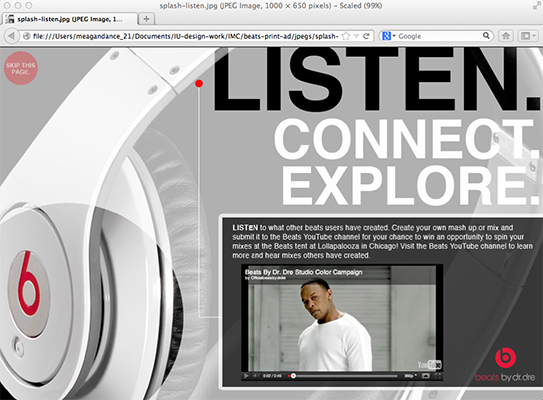Click the CONNECT. heading

(407, 139)
